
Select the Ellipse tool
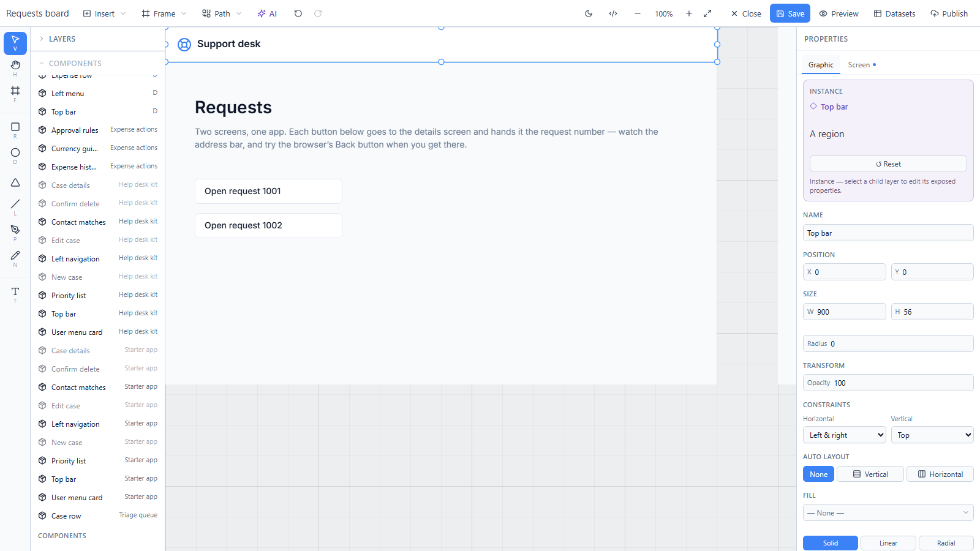point(15,156)
